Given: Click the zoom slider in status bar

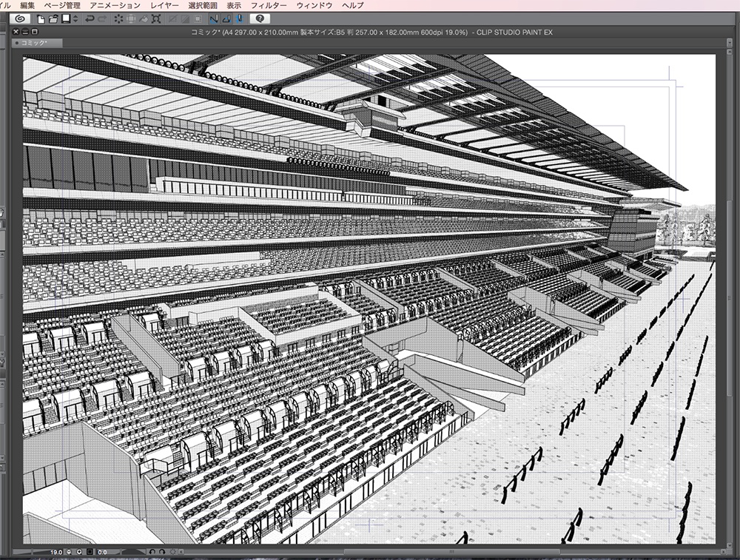Looking at the screenshot, I should 32,552.
